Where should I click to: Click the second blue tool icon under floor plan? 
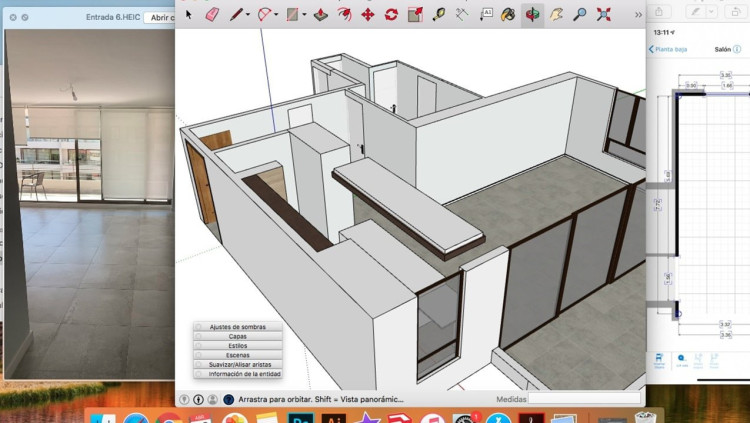coord(682,360)
